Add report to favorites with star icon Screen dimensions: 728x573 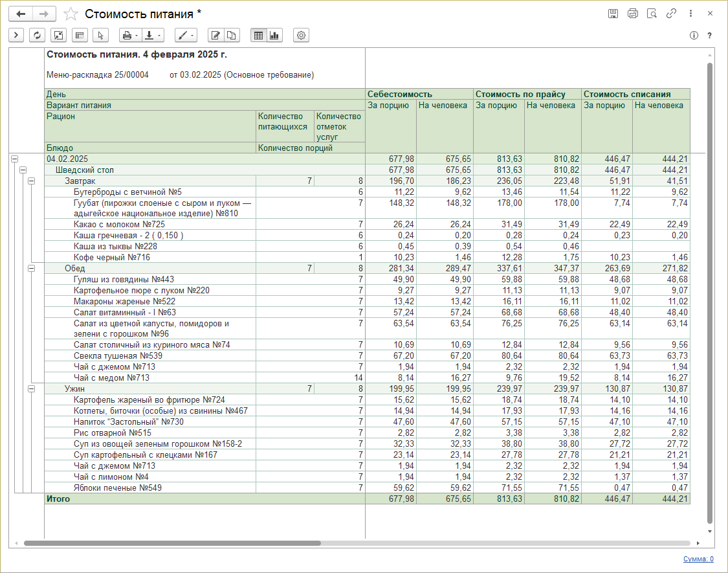pos(72,14)
